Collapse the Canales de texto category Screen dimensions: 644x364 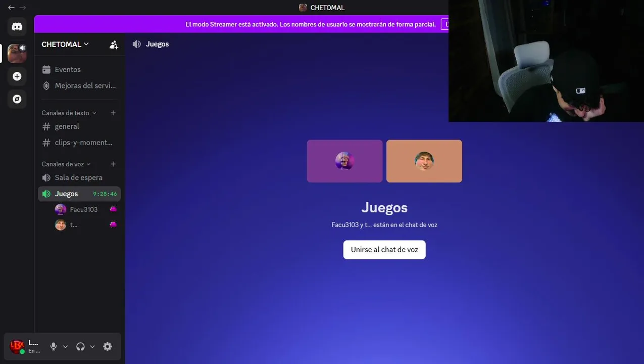point(69,113)
